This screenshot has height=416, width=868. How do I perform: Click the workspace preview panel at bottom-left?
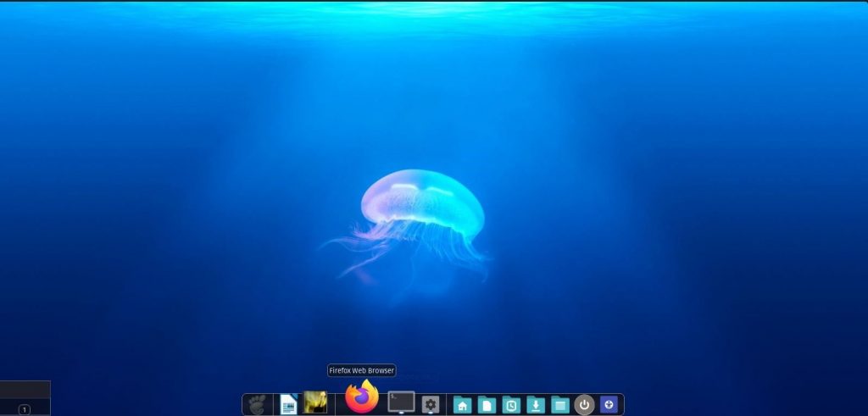[25, 398]
